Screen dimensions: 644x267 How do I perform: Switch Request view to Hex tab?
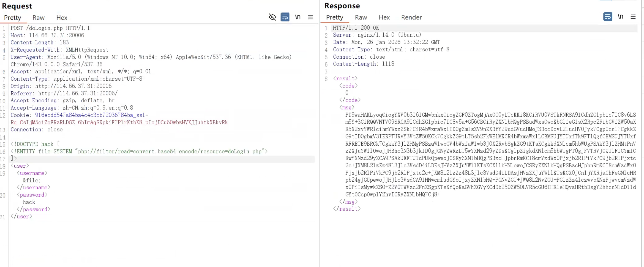(x=62, y=18)
